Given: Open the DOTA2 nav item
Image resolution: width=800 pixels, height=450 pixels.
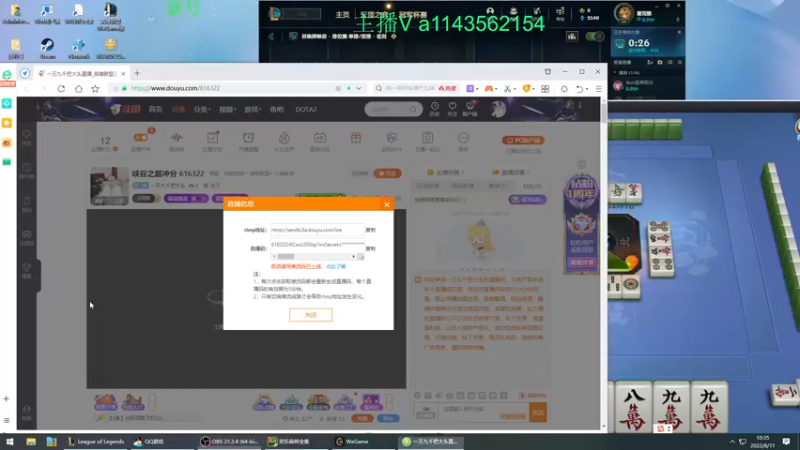Looking at the screenshot, I should tap(306, 110).
